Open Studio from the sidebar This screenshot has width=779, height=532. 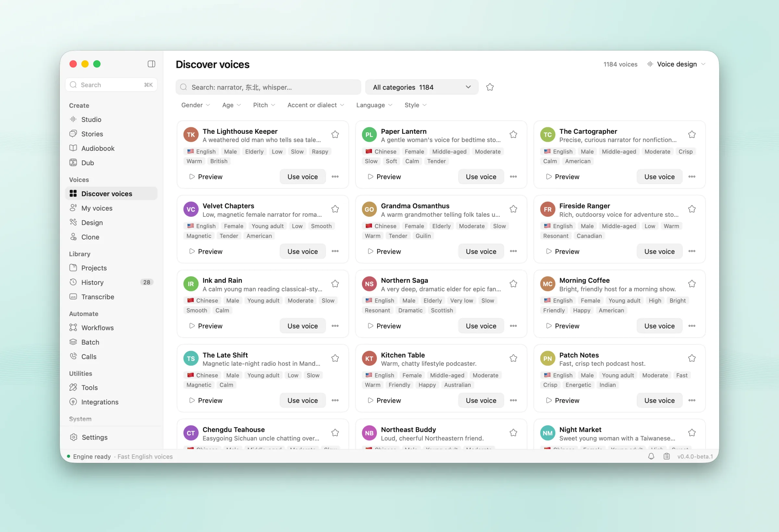coord(111,119)
